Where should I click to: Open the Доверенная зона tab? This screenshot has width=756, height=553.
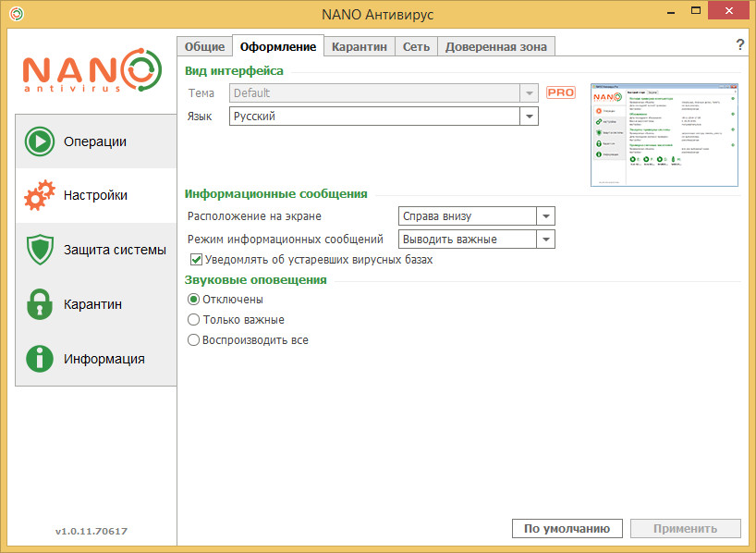coord(496,47)
